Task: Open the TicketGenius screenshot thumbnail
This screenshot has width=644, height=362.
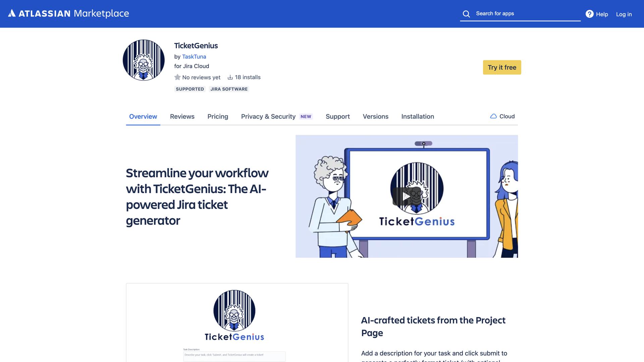Action: (237, 322)
